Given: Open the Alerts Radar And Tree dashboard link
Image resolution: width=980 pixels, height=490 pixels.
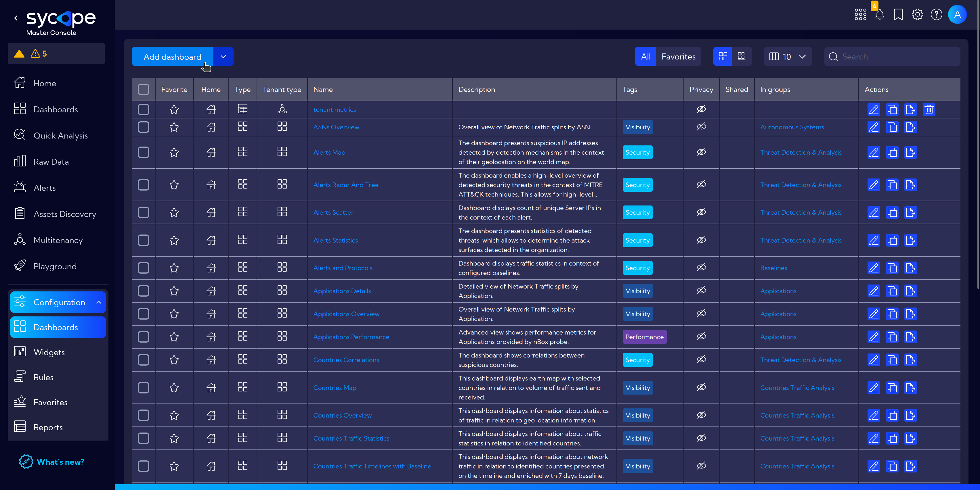Looking at the screenshot, I should pyautogui.click(x=346, y=185).
